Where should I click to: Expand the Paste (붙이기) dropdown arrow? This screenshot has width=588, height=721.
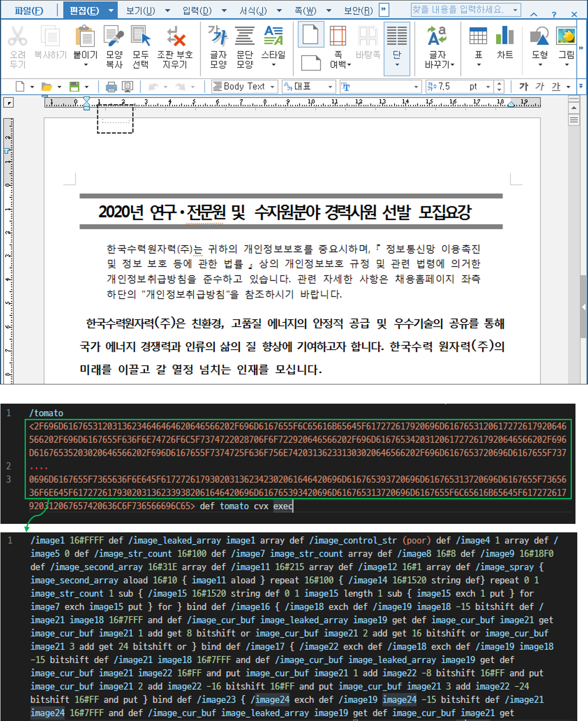(x=86, y=65)
